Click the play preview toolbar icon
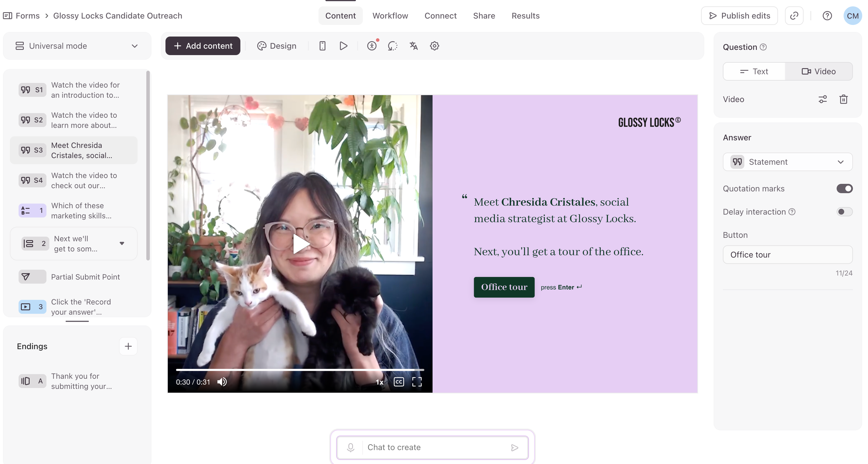The image size is (868, 464). click(x=343, y=46)
